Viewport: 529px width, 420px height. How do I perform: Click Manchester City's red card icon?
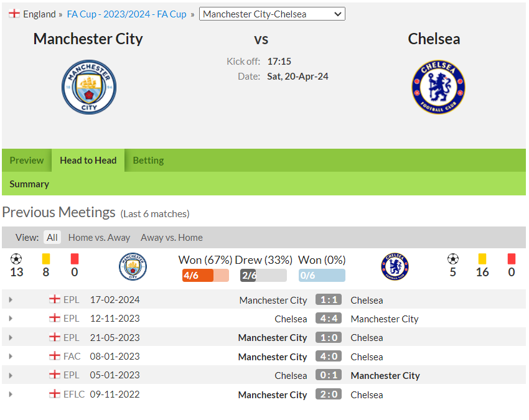point(75,259)
